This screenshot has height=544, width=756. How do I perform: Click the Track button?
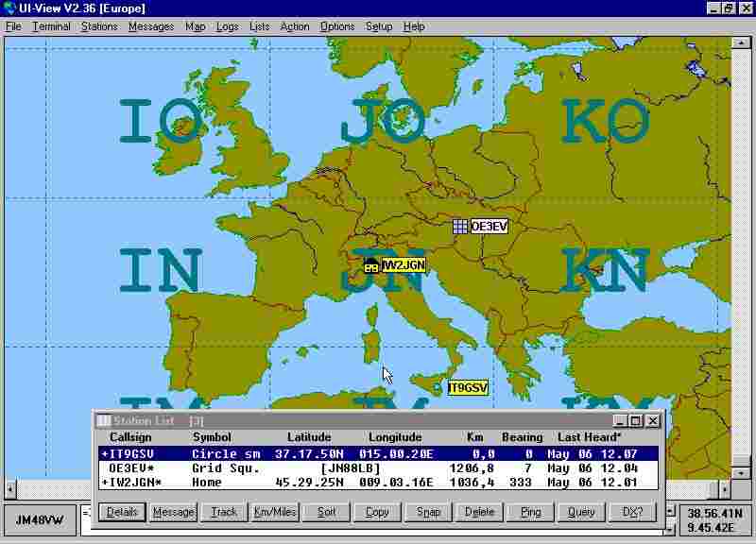[x=224, y=512]
